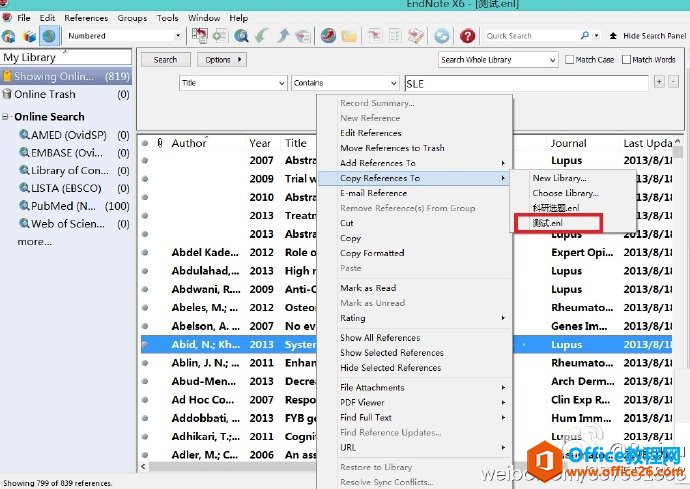Toggle read status dot for Ablin, J. N. row

tap(145, 363)
